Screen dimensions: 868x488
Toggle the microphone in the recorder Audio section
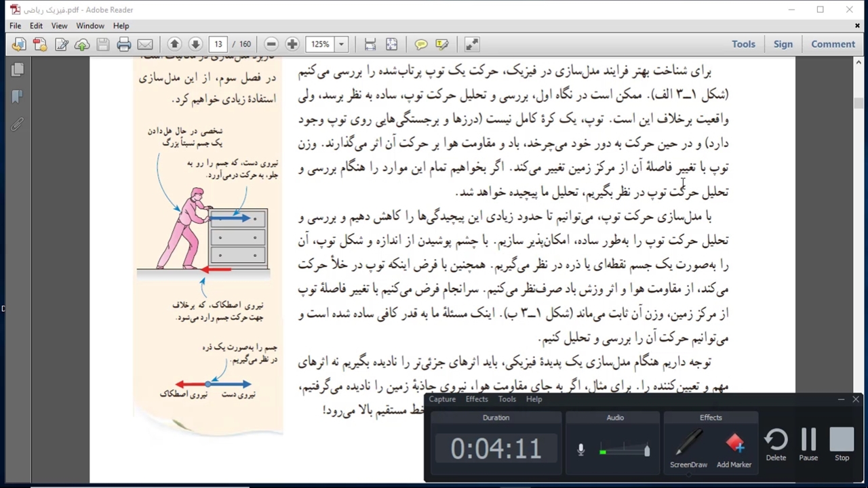tap(581, 449)
